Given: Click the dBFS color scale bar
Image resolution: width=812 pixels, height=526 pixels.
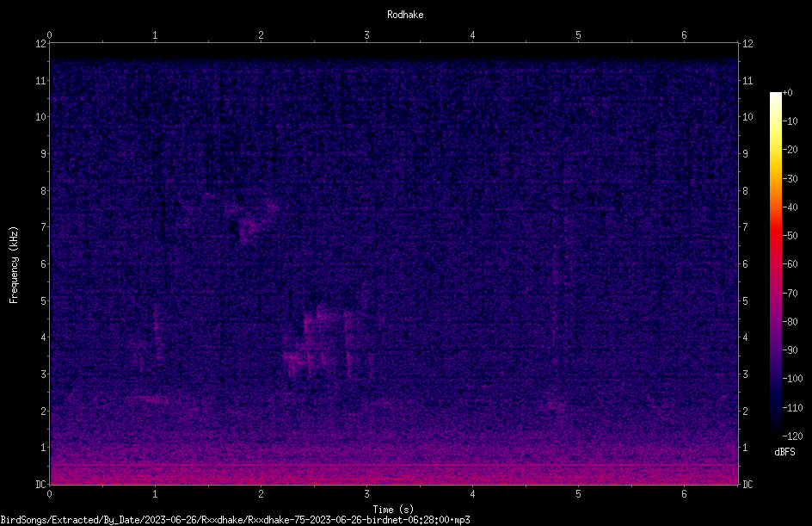Looking at the screenshot, I should 775,263.
